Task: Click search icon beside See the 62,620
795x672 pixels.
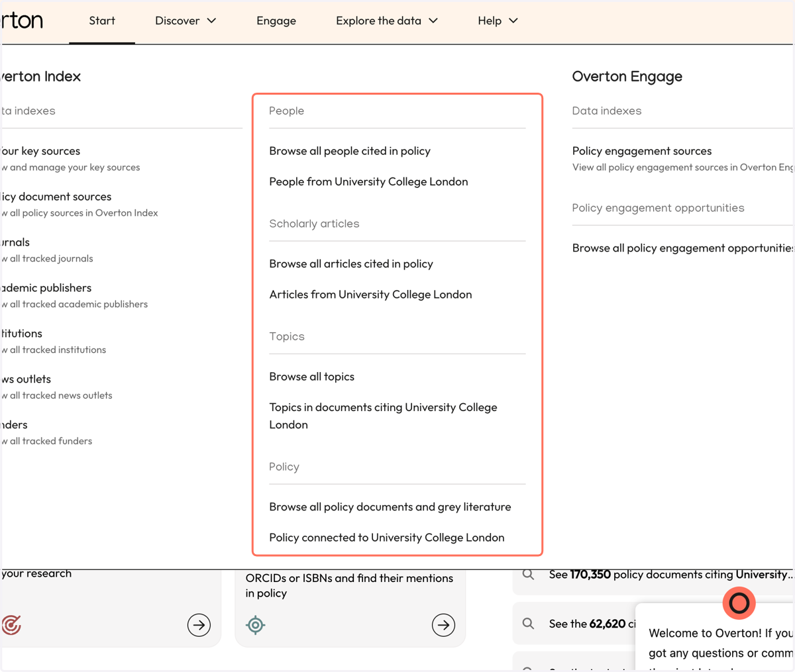Action: click(528, 624)
